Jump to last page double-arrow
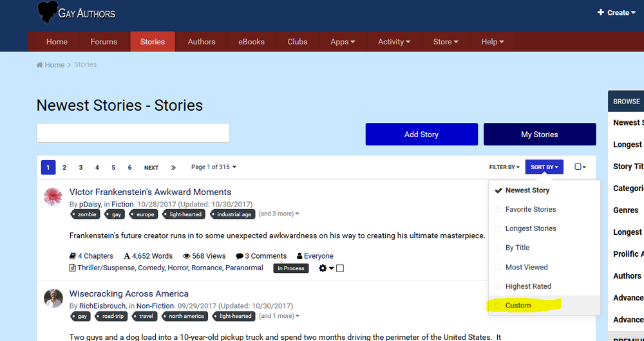Screen dimensions: 644x341 click(x=173, y=167)
